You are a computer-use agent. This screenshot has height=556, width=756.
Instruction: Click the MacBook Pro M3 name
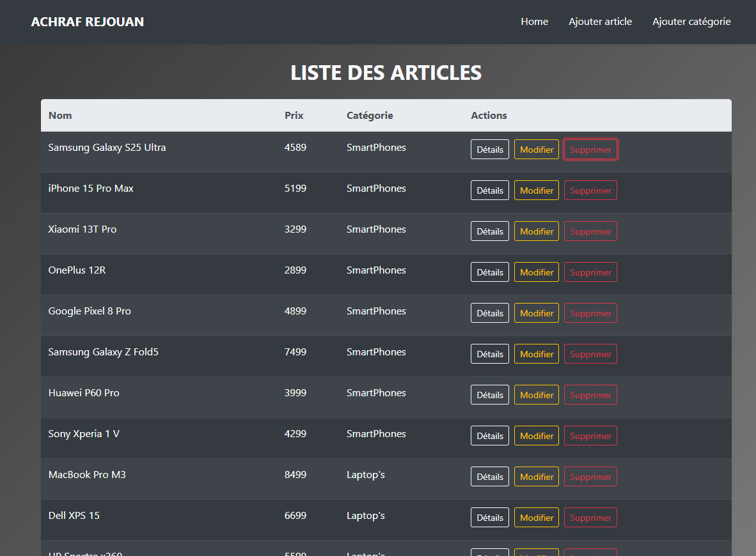87,475
